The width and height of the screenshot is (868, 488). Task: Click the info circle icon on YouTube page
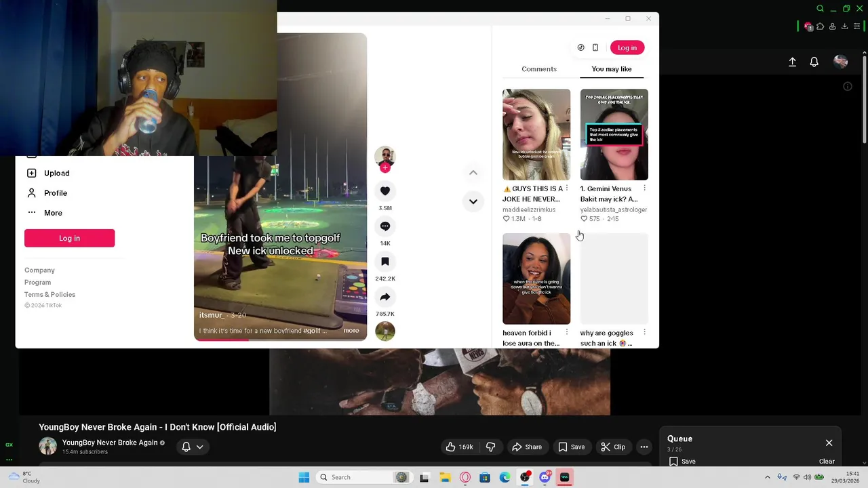click(x=848, y=86)
